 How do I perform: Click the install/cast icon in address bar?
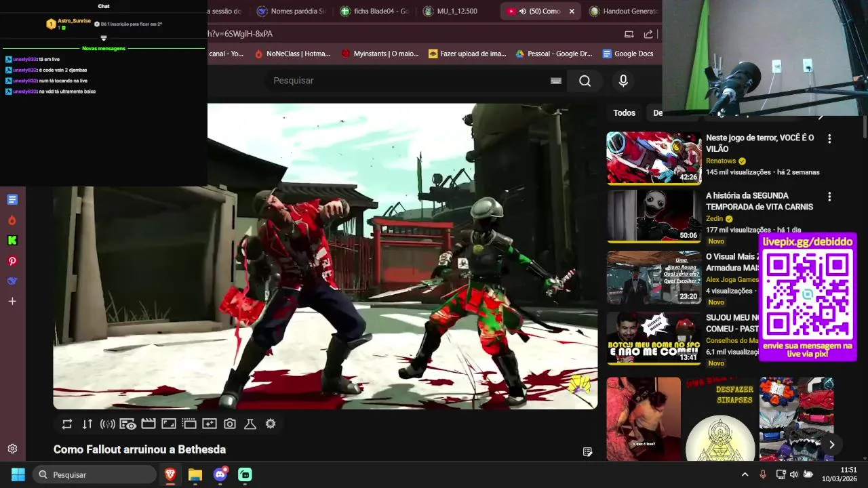[x=629, y=34]
